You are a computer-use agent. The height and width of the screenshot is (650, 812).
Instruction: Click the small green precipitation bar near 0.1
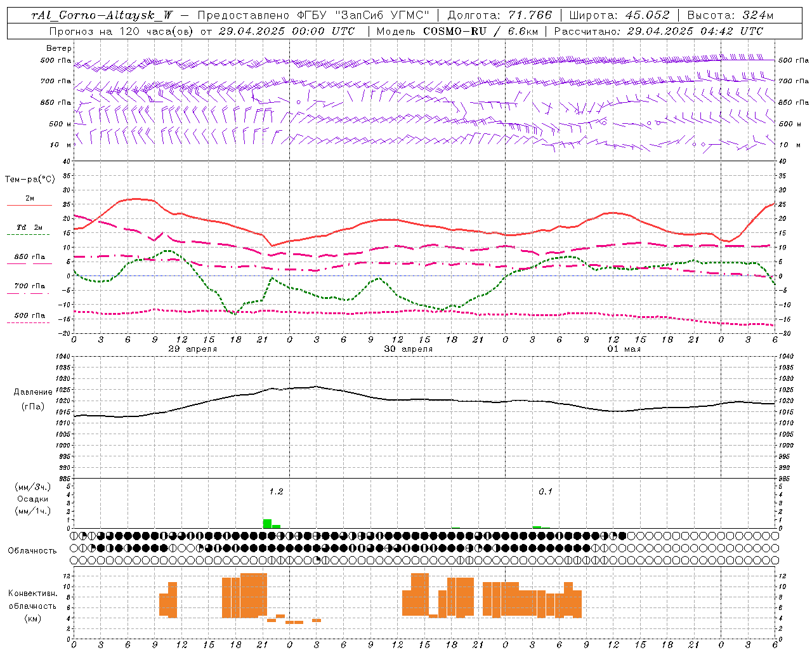(x=537, y=527)
